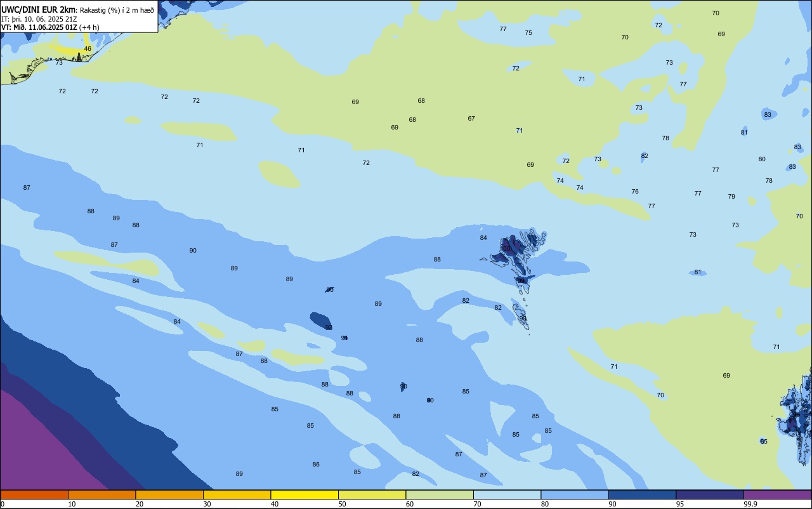Choose the 30–40 yellow-orange legend swatch

tap(237, 494)
